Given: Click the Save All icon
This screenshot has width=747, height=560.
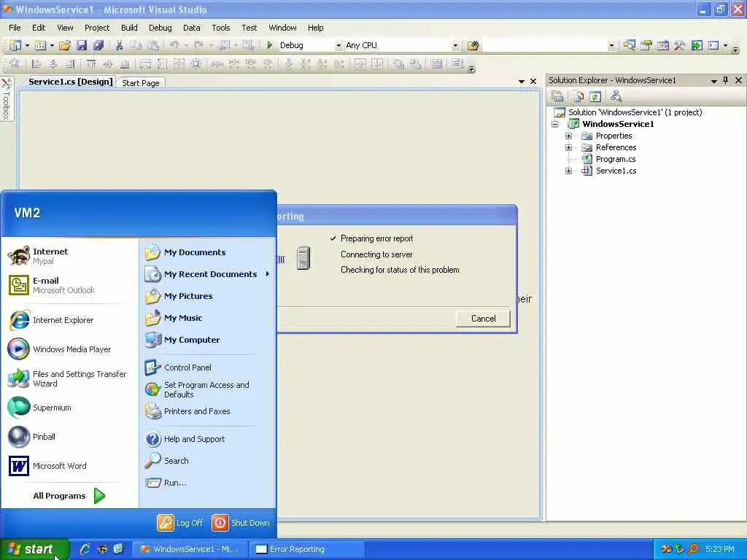Looking at the screenshot, I should click(x=98, y=45).
